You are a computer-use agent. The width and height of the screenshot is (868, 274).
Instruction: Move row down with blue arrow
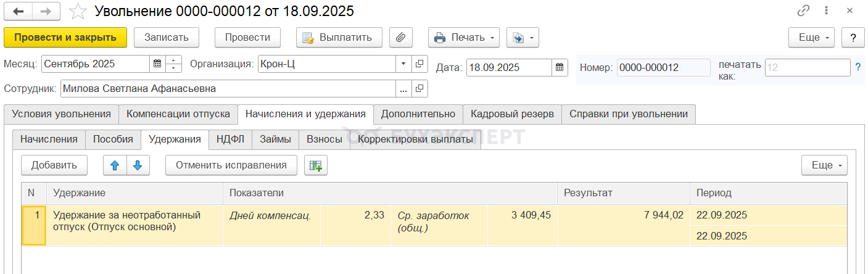tap(138, 165)
